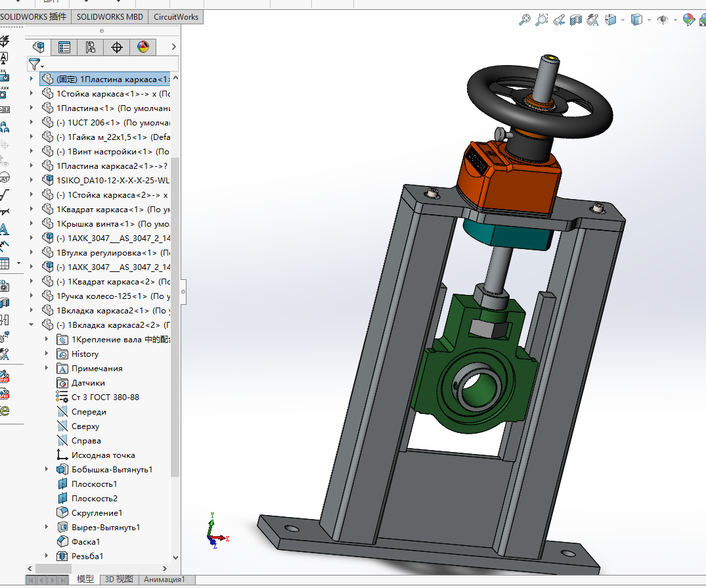Open the Tables dropdown arrow
The height and width of the screenshot is (588, 706).
18,263
